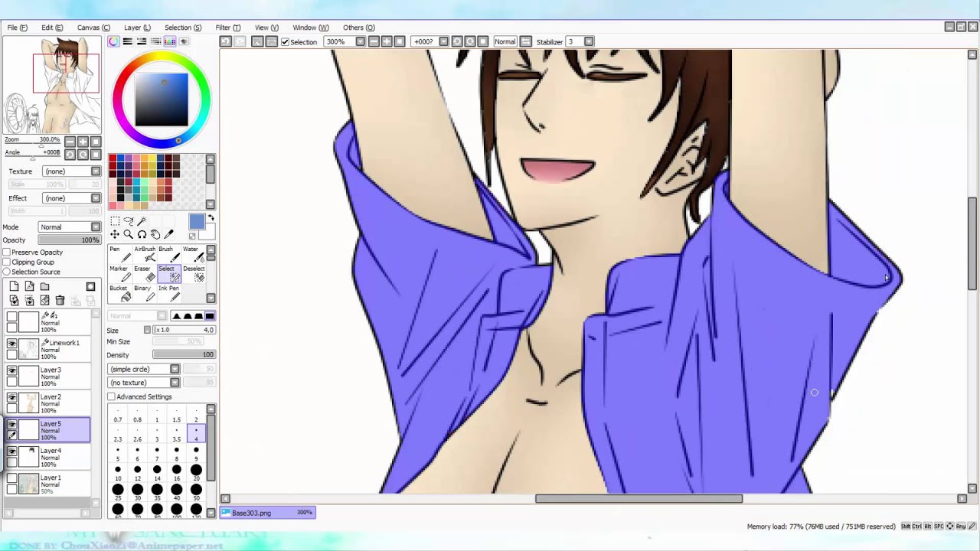
Task: Choose the Brush tool
Action: [168, 254]
